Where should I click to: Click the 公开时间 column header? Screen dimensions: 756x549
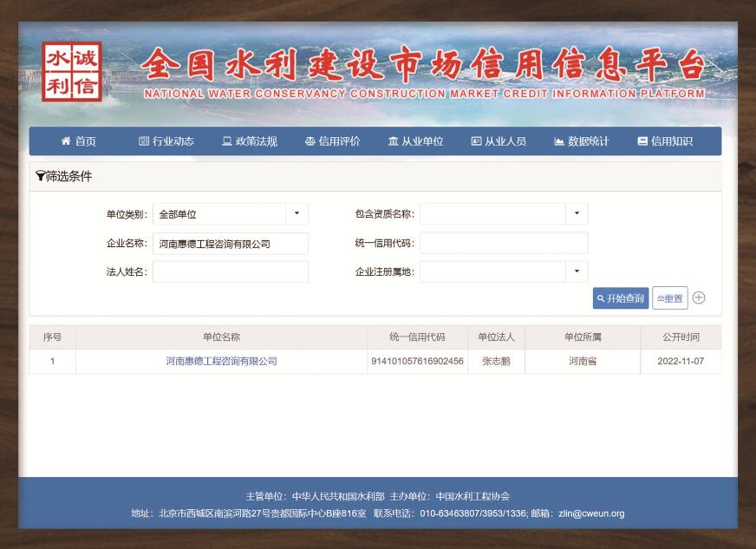coord(681,337)
